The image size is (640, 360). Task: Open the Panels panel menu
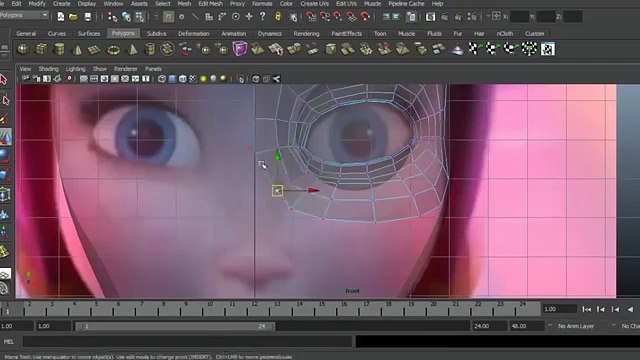pyautogui.click(x=153, y=69)
